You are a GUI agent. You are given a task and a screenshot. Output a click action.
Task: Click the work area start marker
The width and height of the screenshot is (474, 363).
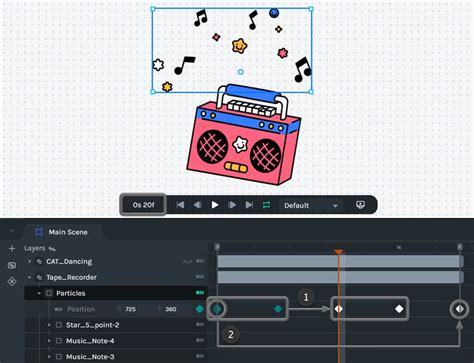[217, 247]
